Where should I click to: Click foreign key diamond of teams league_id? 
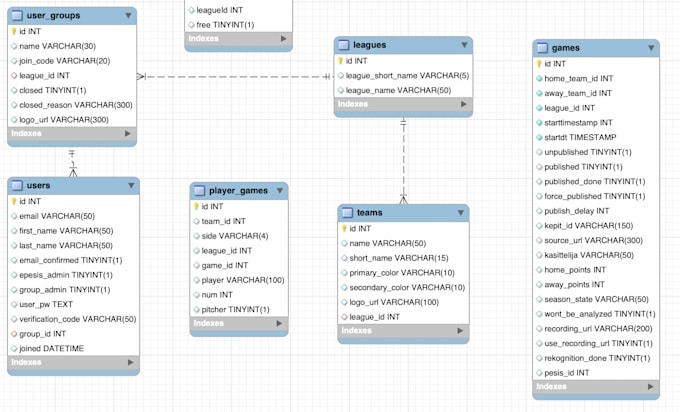click(x=344, y=317)
